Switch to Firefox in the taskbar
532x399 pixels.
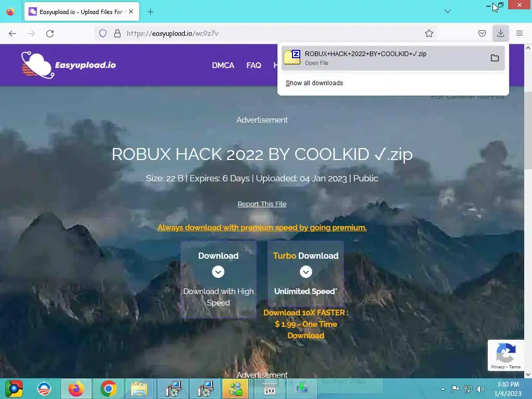click(76, 389)
